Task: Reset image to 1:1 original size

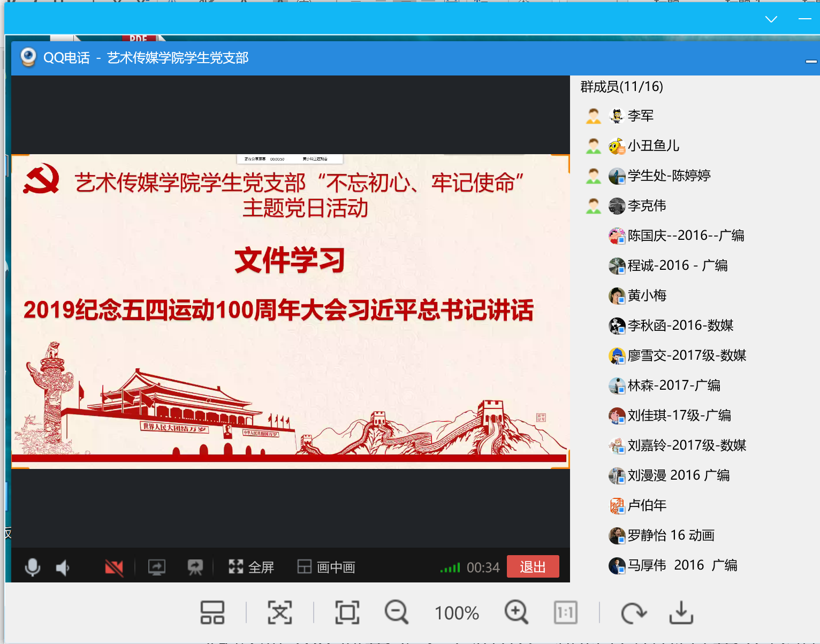Action: pos(566,612)
